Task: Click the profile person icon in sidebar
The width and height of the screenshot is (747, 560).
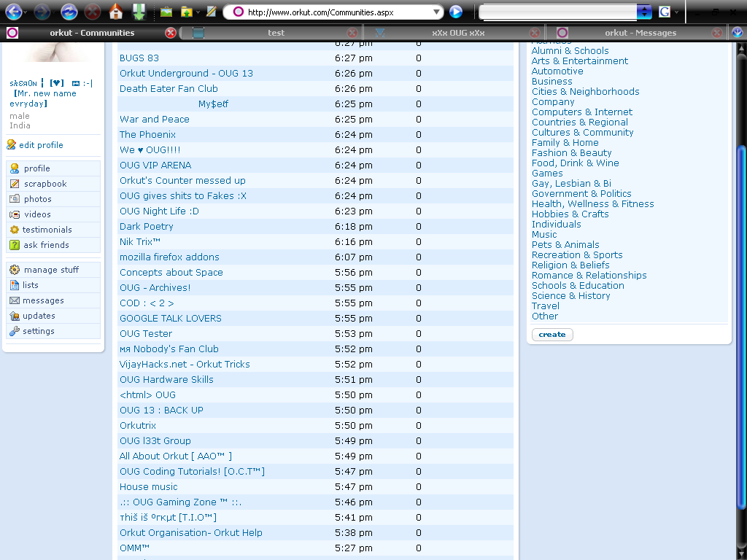Action: coord(15,168)
